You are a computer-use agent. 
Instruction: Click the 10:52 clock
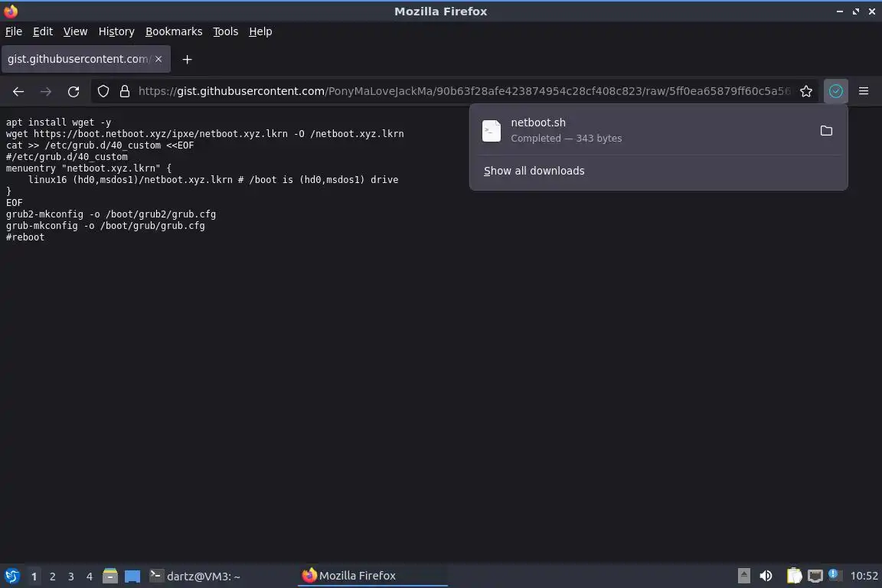tap(864, 576)
